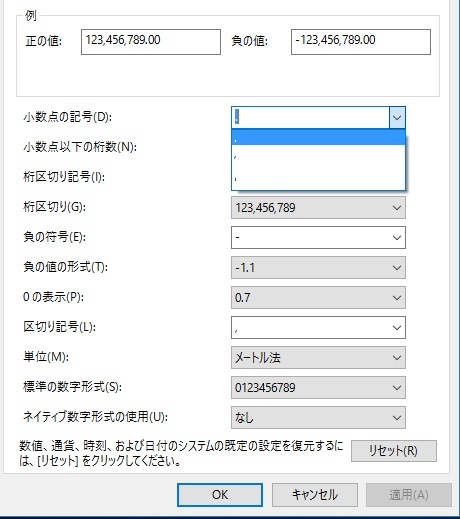Expand the 標準の数字形式 dropdown
This screenshot has width=460, height=519.
pos(318,388)
